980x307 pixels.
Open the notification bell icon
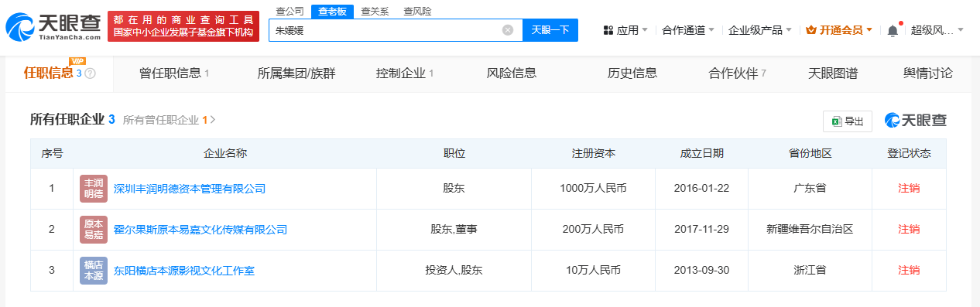coord(893,30)
